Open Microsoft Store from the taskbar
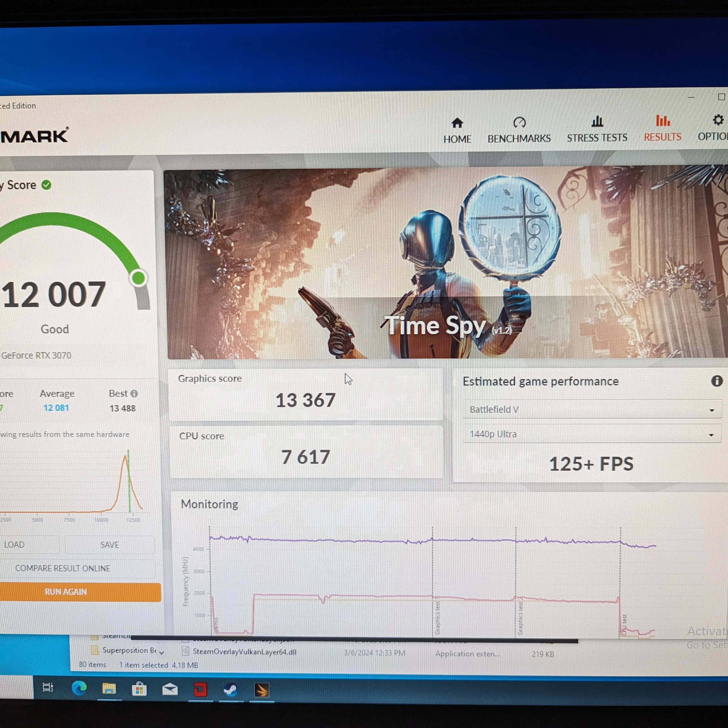 tap(139, 689)
